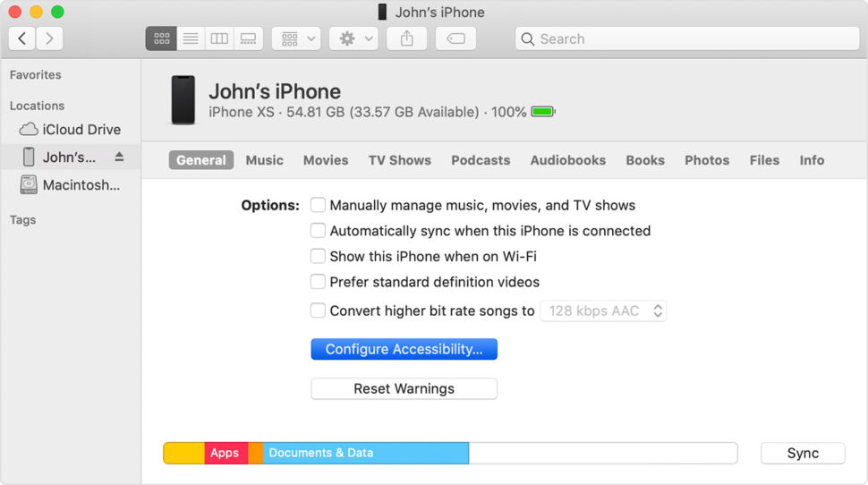This screenshot has height=485, width=868.
Task: Click the orange storage bar segment
Action: 255,453
